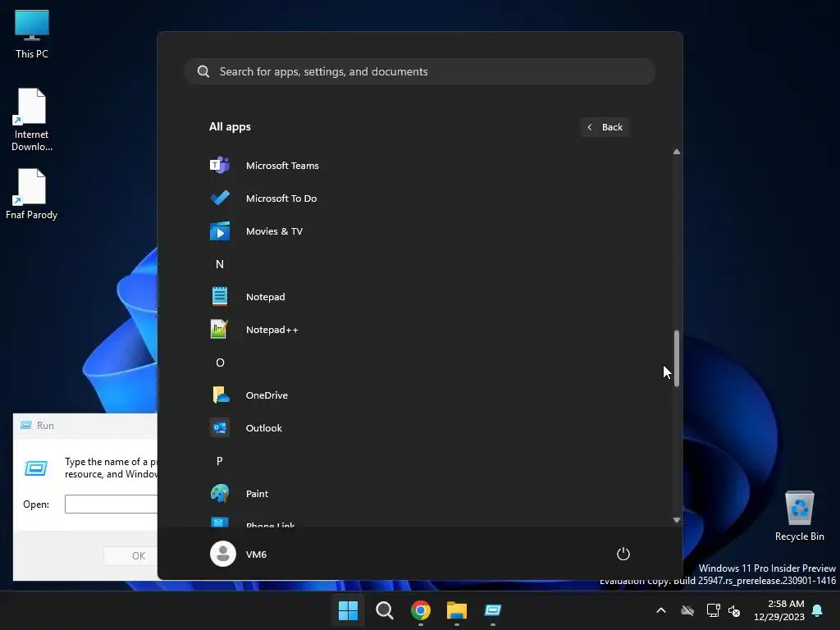Select Recycle Bin desktop icon
This screenshot has width=840, height=630.
pos(799,516)
